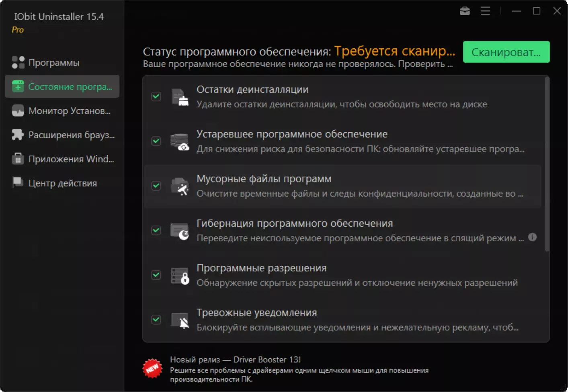This screenshot has height=392, width=568.
Task: Close the IObit Uninstaller window
Action: pyautogui.click(x=557, y=11)
